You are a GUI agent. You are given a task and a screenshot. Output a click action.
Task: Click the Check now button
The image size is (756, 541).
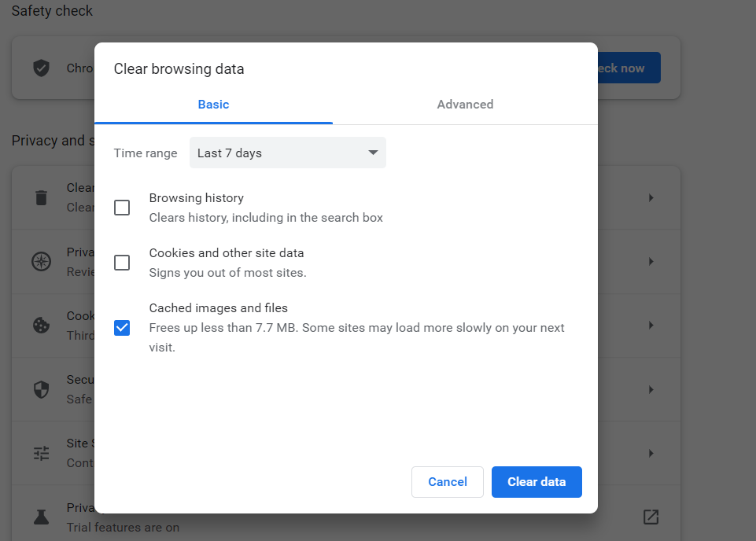coord(624,68)
